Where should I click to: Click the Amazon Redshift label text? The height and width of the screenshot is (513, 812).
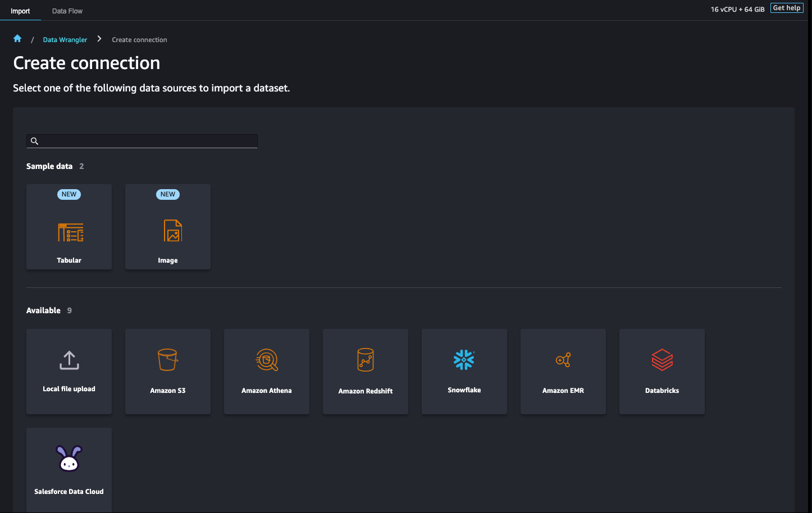[366, 391]
